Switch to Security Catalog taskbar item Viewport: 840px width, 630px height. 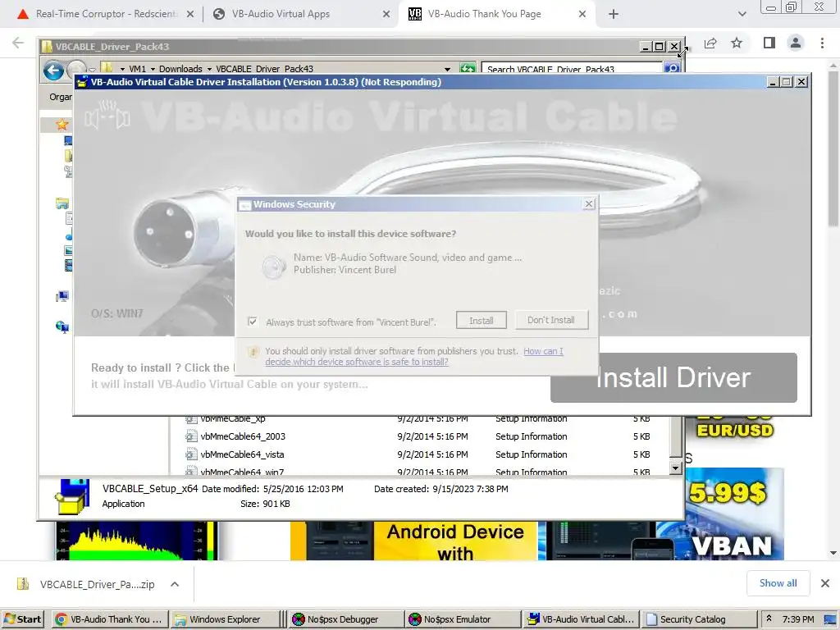coord(697,619)
